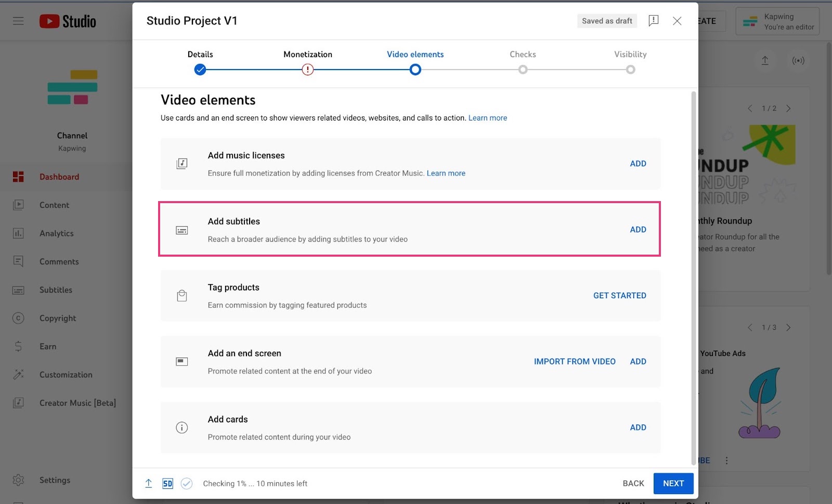Image resolution: width=832 pixels, height=504 pixels.
Task: Click the dialog's vertical scrollbar
Action: (x=693, y=278)
